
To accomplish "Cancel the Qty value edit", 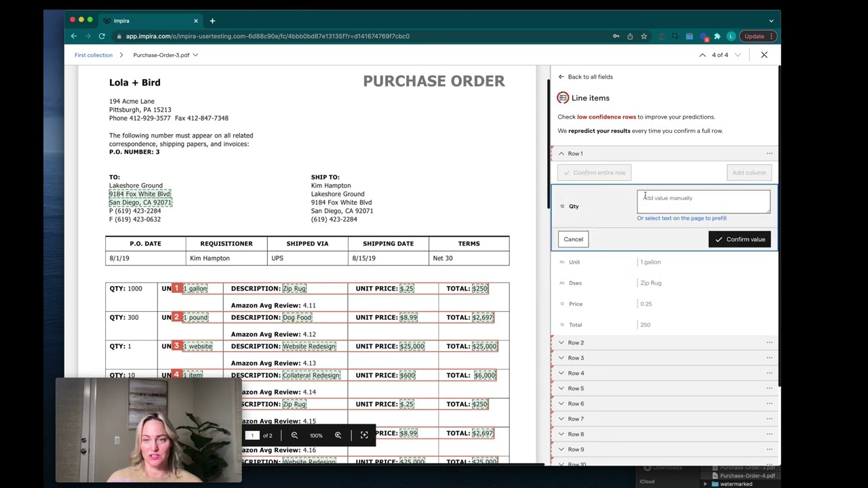I will tap(573, 239).
